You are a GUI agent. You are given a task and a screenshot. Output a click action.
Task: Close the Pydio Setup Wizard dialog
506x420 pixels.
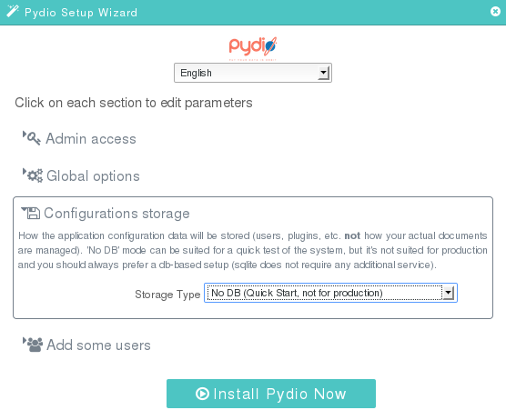(x=495, y=12)
